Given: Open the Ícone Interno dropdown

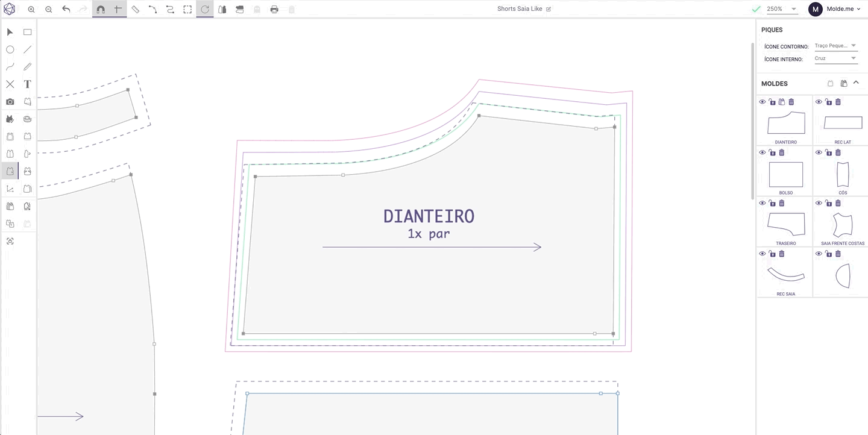Looking at the screenshot, I should click(x=835, y=58).
